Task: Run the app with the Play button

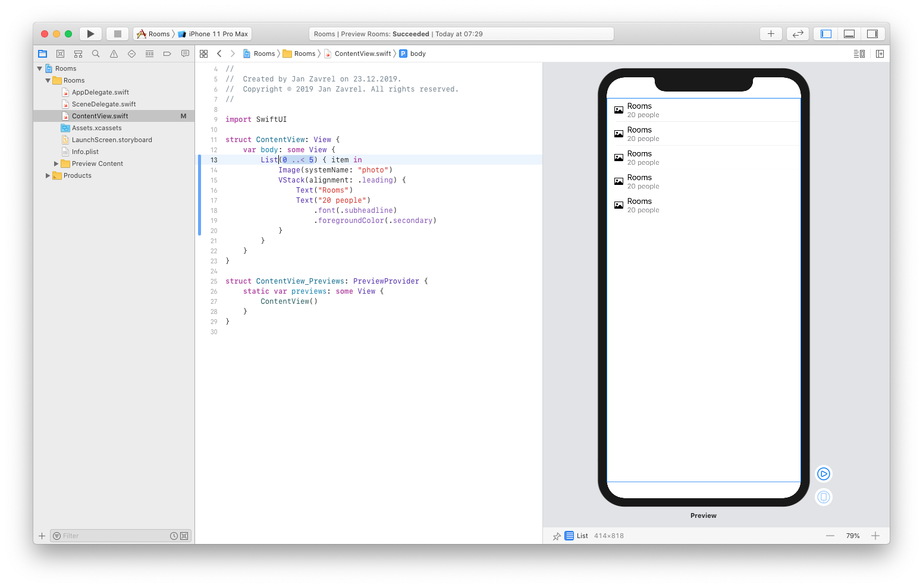Action: point(90,33)
